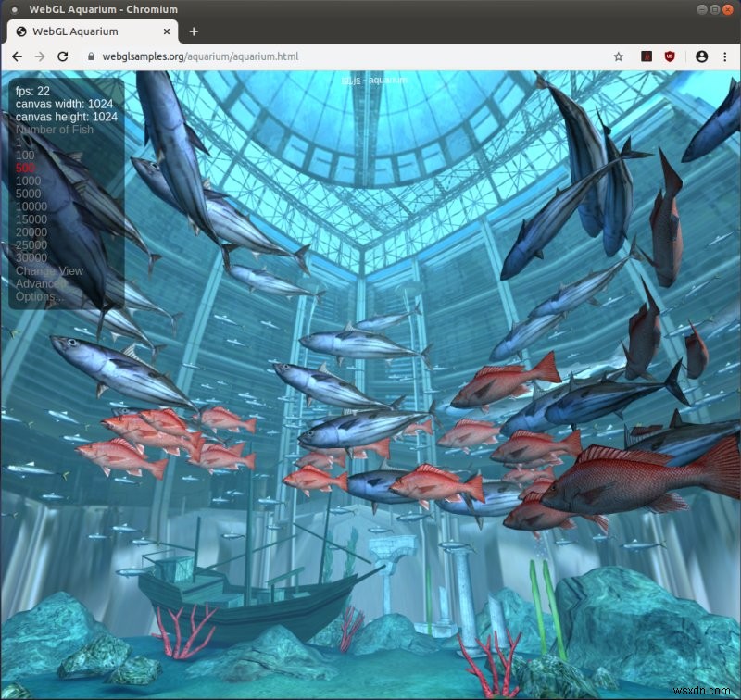Pick the 10000 fish setting
This screenshot has width=741, height=700.
[31, 206]
